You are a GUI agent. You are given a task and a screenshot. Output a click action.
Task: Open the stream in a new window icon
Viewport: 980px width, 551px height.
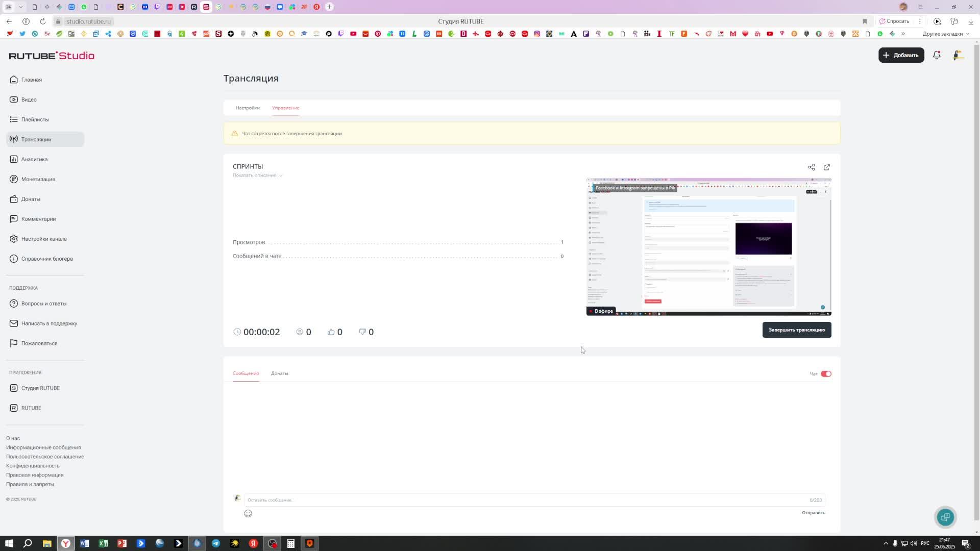[827, 167]
